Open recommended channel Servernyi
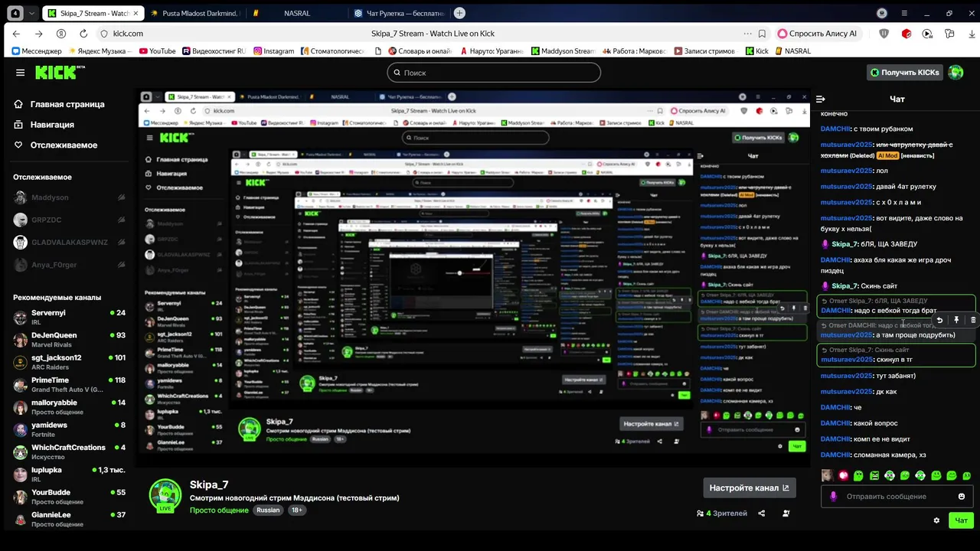 point(69,317)
